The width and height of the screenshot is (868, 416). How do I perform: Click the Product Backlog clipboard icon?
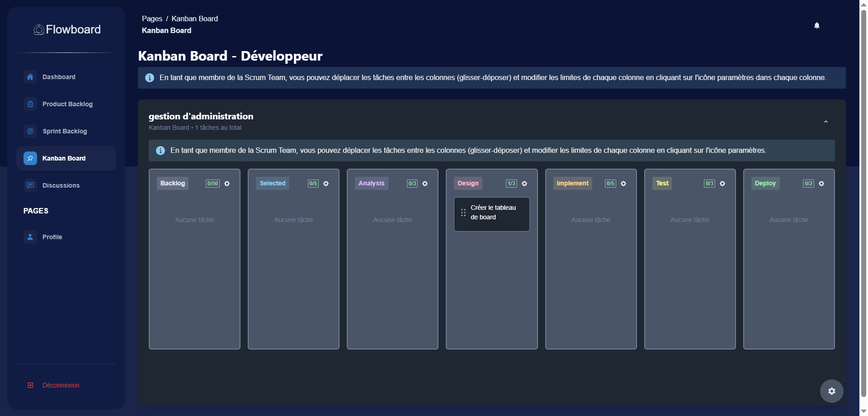[30, 104]
